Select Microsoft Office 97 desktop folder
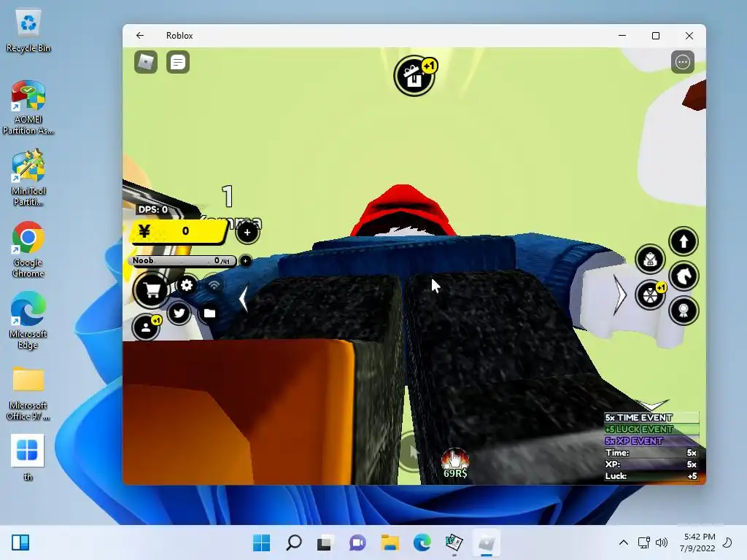The image size is (747, 560). tap(28, 393)
